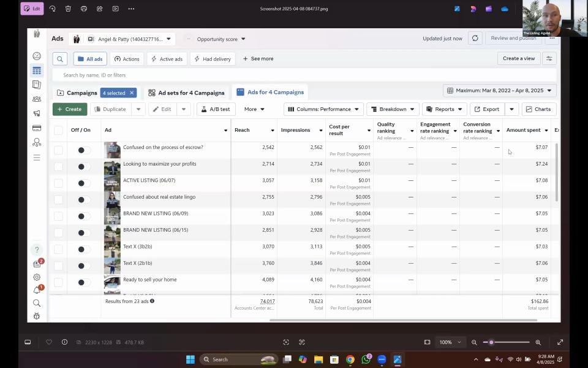Click Create a view button
This screenshot has height=368, width=588.
point(519,59)
